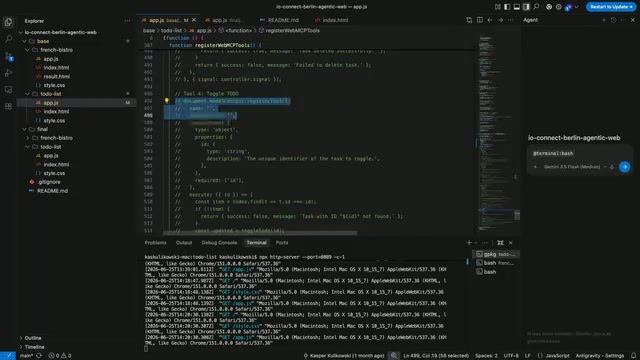Open the Source Control view
Viewport: 640px width, 360px height.
[8, 56]
